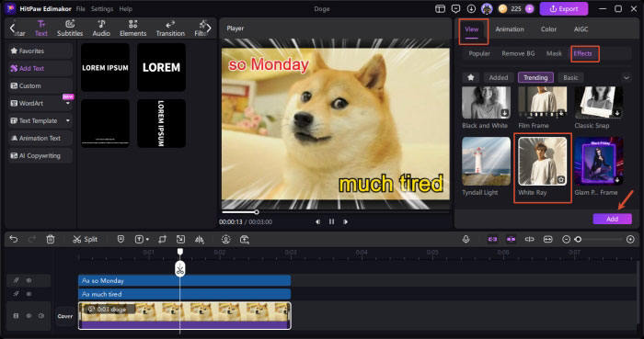
Task: Toggle visibility of so Monday track
Action: [29, 280]
